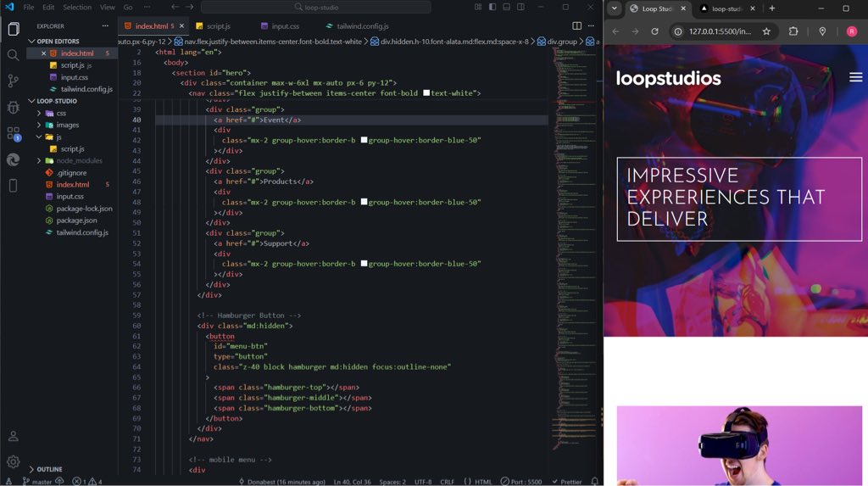The height and width of the screenshot is (486, 868).
Task: Click border-blue-50 color swatch on line 42
Action: tap(364, 140)
